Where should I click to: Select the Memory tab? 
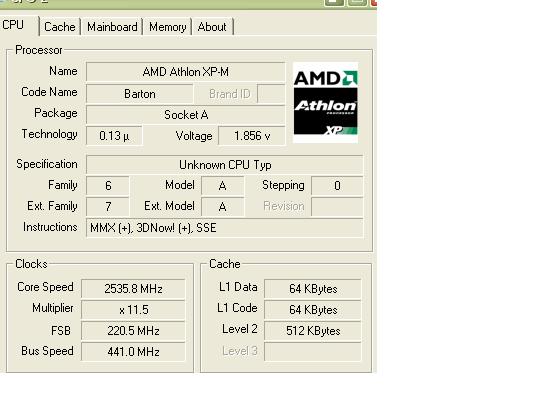pos(168,27)
